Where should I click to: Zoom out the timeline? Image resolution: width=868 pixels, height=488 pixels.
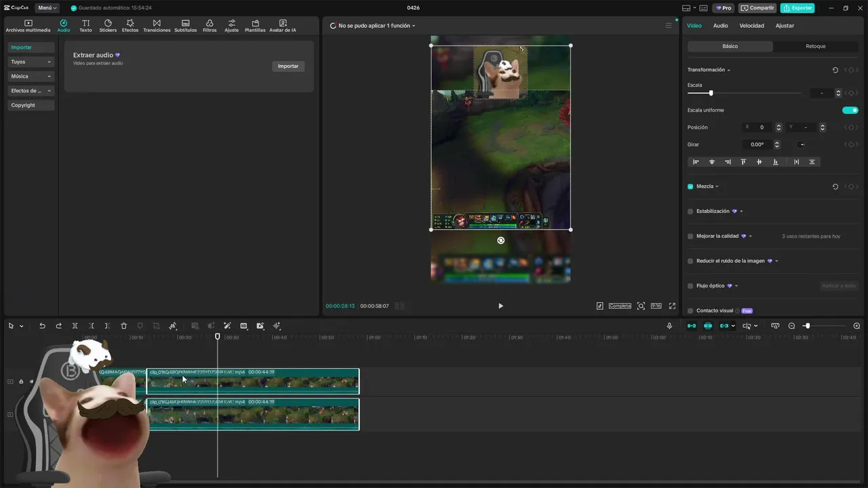coord(791,326)
